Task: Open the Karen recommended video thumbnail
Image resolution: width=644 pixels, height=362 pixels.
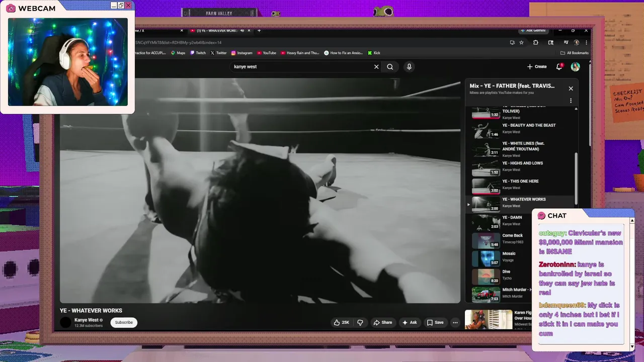Action: coord(489,319)
